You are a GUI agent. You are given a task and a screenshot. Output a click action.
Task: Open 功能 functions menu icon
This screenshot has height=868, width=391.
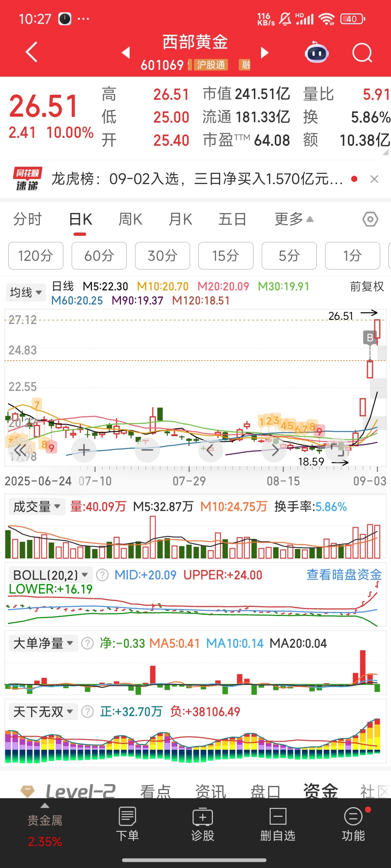coord(353,824)
